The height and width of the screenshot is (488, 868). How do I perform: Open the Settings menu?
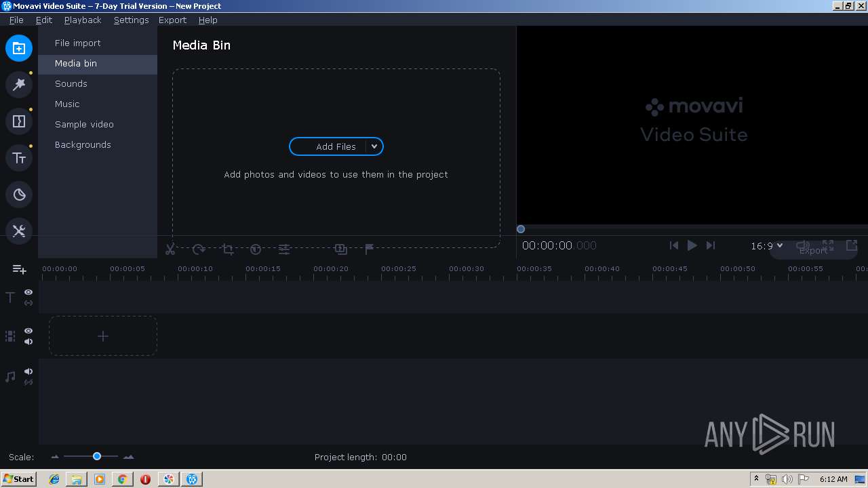pos(131,20)
